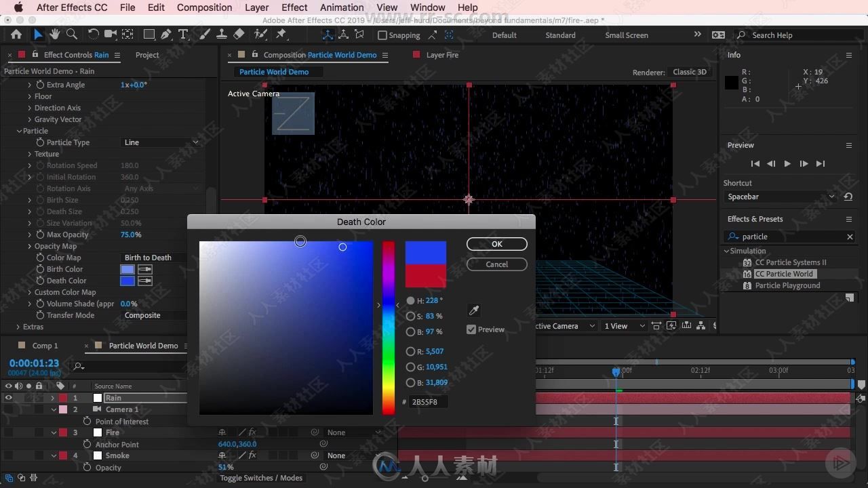Collapse the Particle property group
This screenshot has height=488, width=868.
(19, 131)
